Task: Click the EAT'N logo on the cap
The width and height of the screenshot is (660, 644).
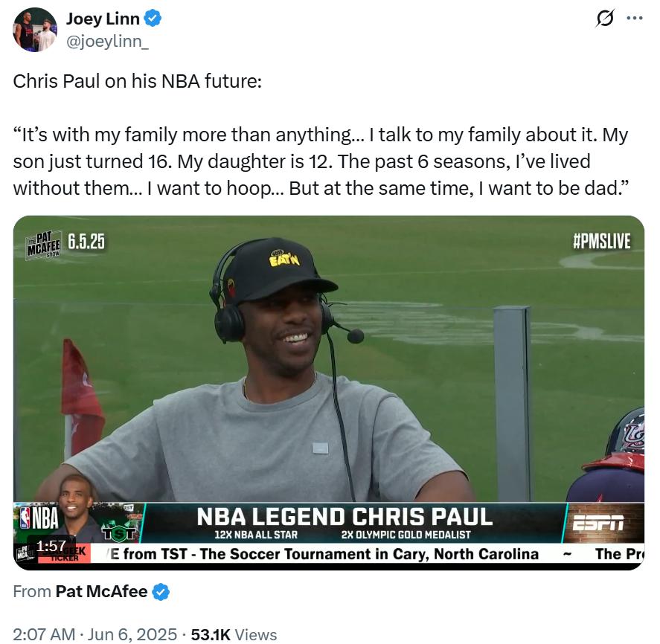Action: click(284, 258)
